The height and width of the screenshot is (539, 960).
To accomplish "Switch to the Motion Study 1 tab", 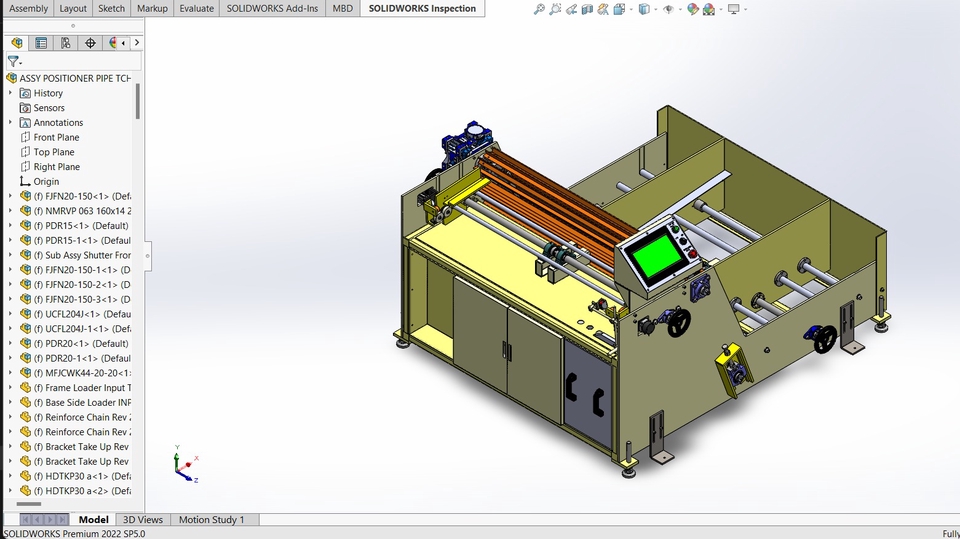I will pos(212,520).
